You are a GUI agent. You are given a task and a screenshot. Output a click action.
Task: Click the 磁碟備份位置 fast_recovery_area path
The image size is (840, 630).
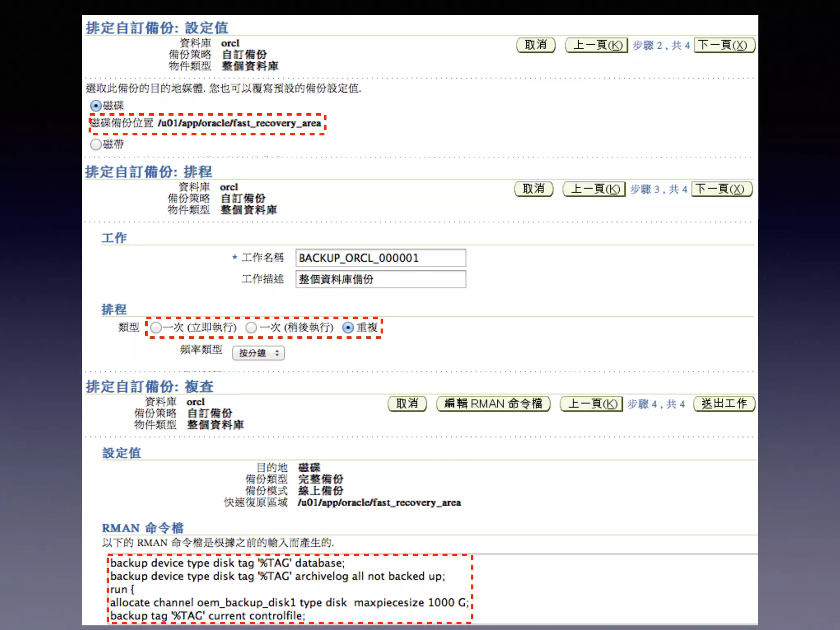(x=239, y=123)
